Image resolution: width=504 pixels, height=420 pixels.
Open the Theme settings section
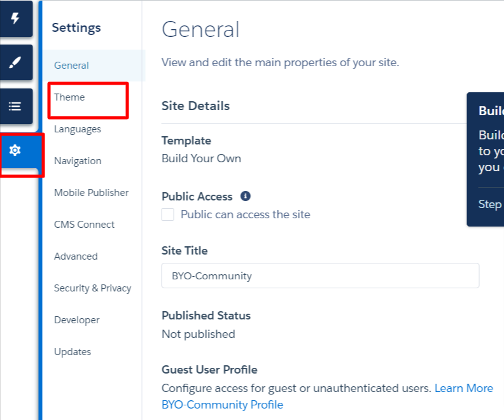pyautogui.click(x=69, y=97)
